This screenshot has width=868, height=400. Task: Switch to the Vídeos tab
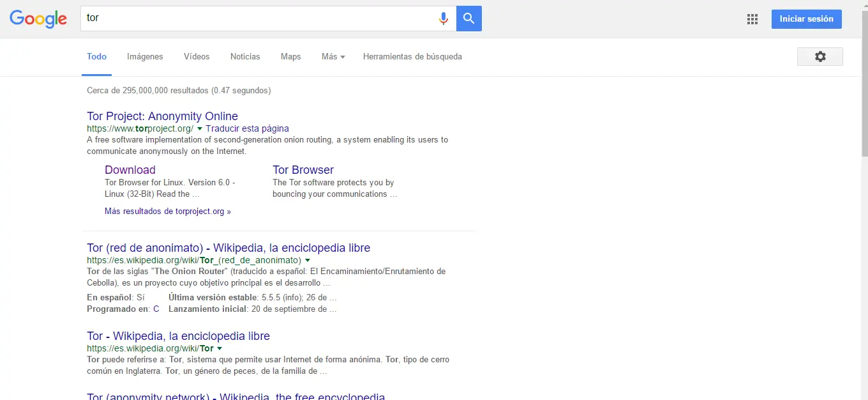click(x=197, y=57)
